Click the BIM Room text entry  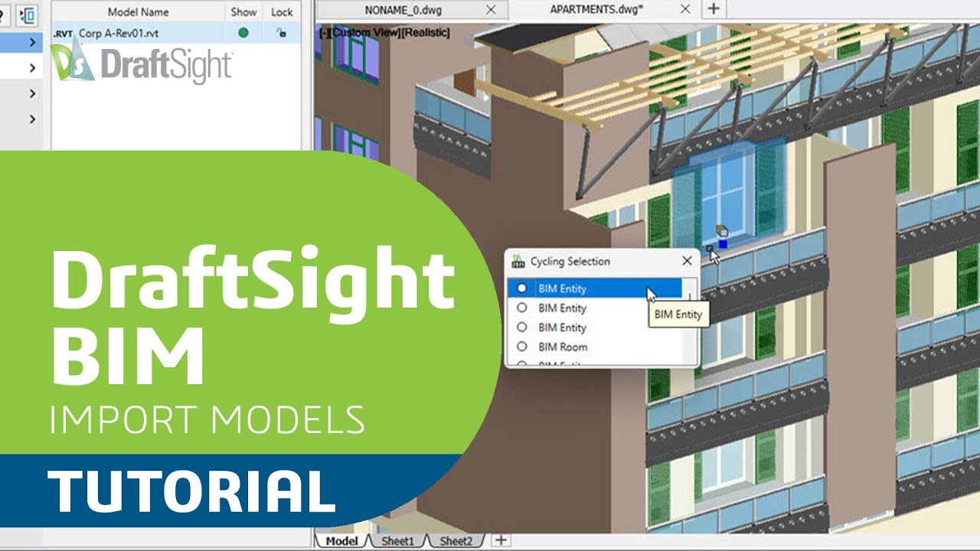[x=563, y=347]
